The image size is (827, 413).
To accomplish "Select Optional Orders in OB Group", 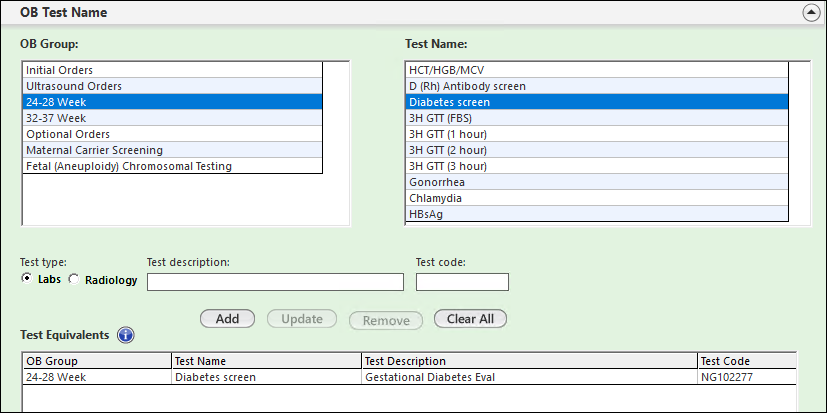I will (172, 134).
